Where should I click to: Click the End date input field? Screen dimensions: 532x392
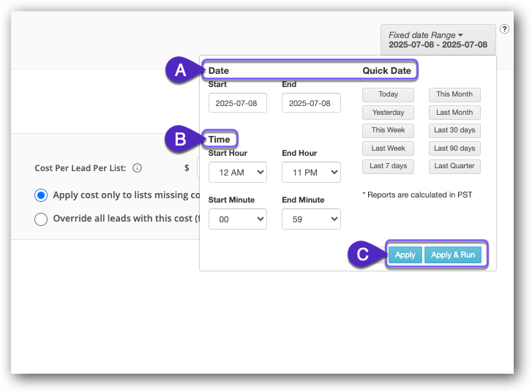(x=311, y=103)
